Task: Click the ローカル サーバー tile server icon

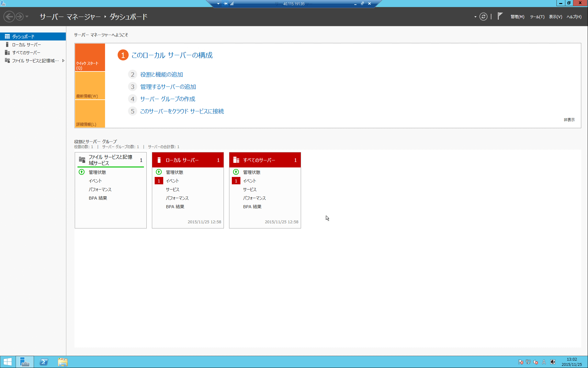Action: (159, 160)
